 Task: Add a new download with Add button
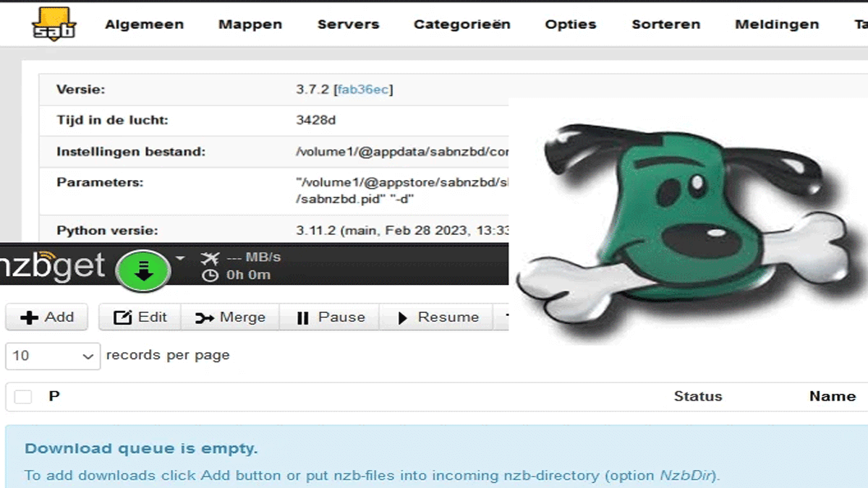point(47,317)
